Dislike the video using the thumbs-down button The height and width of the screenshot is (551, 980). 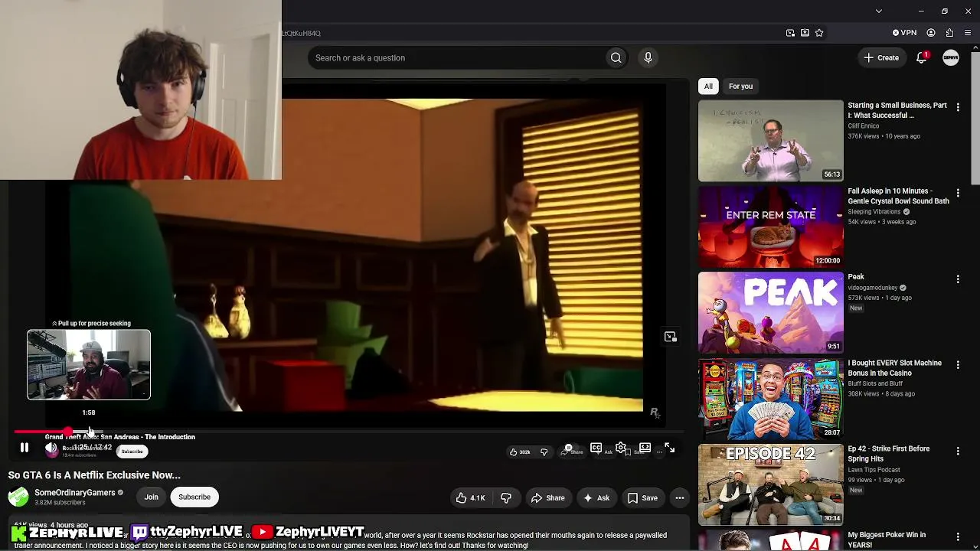point(506,498)
